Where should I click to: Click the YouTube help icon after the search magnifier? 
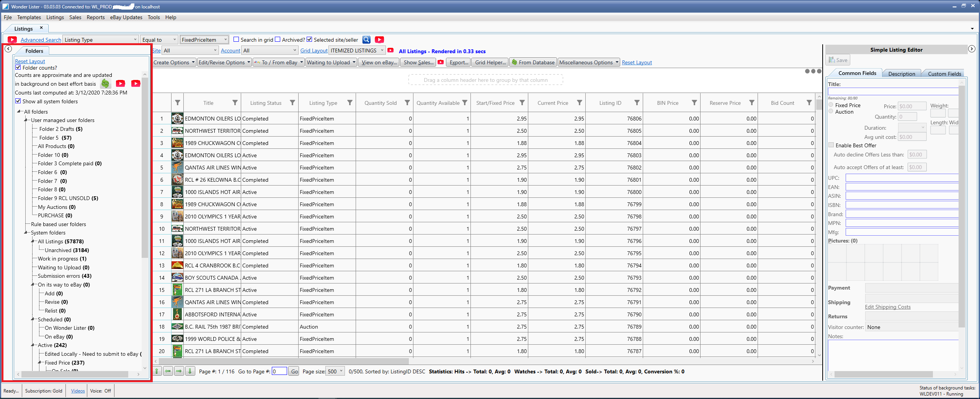point(379,40)
